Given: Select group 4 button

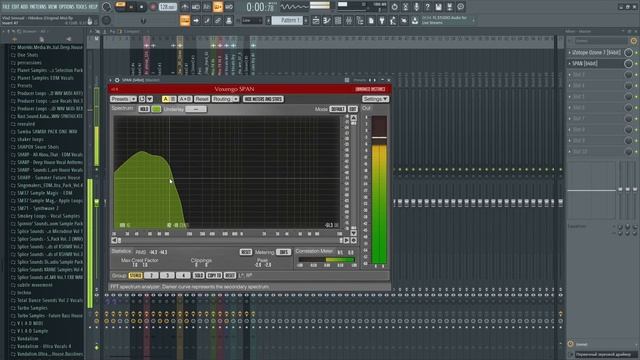Looking at the screenshot, I should point(183,276).
